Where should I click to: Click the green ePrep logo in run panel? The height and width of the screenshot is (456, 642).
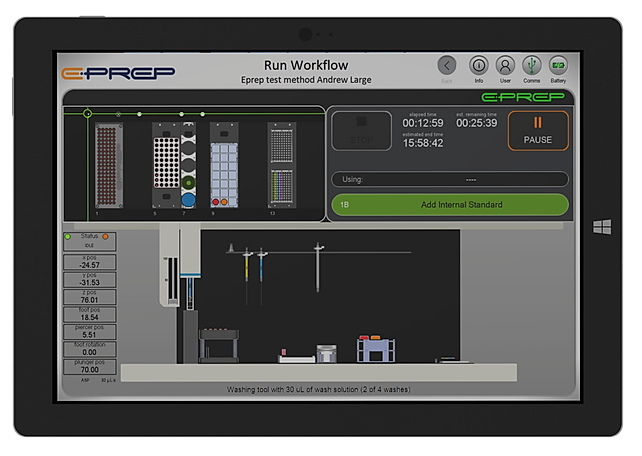point(524,97)
